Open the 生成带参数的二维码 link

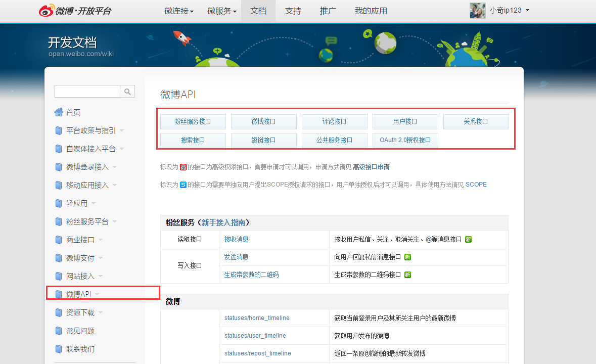point(251,275)
